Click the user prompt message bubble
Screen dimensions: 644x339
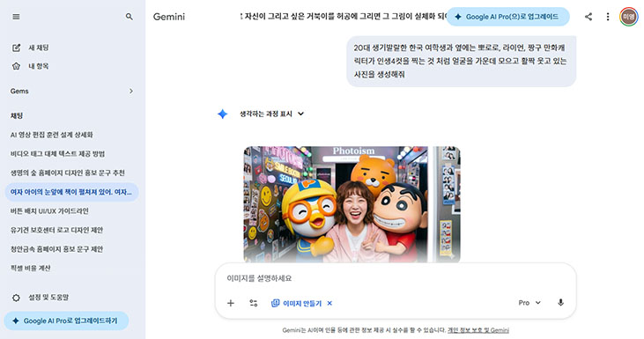pyautogui.click(x=462, y=61)
